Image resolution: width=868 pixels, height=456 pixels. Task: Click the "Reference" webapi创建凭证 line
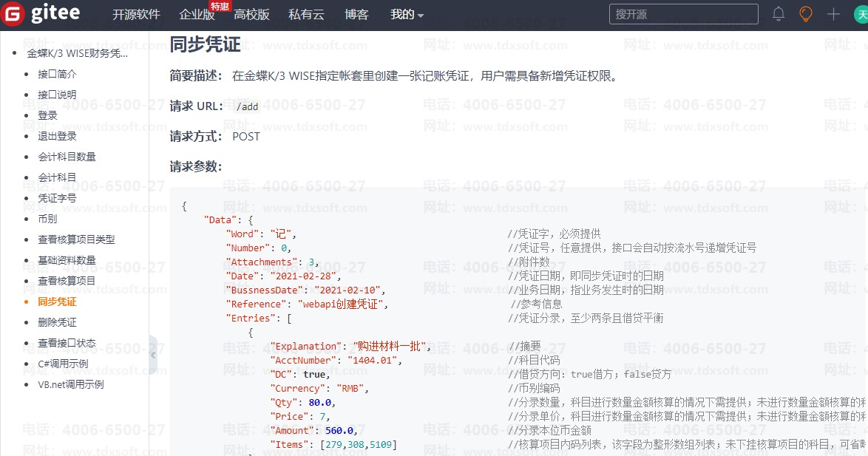coord(308,304)
